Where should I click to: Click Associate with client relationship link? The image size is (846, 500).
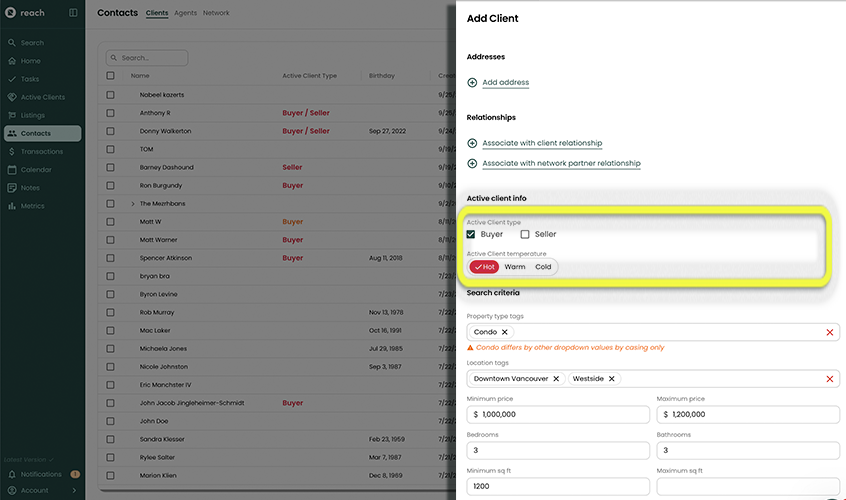coord(541,143)
